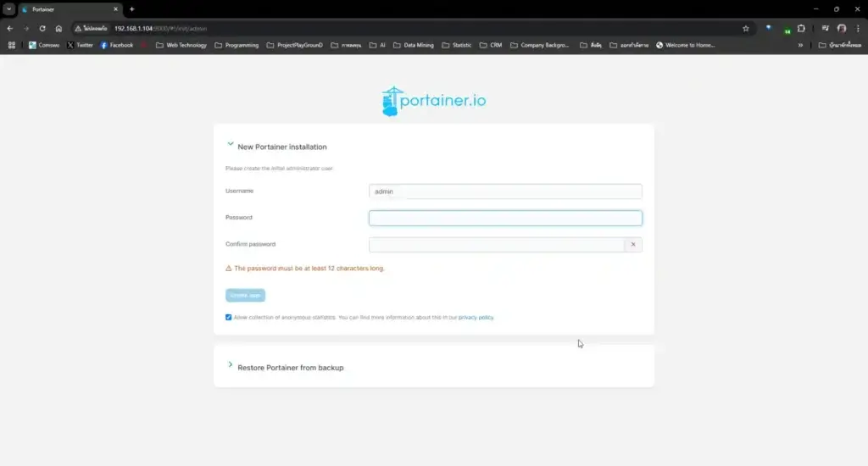Open the first picture-icon bookmark
The image size is (868, 466).
[x=44, y=46]
